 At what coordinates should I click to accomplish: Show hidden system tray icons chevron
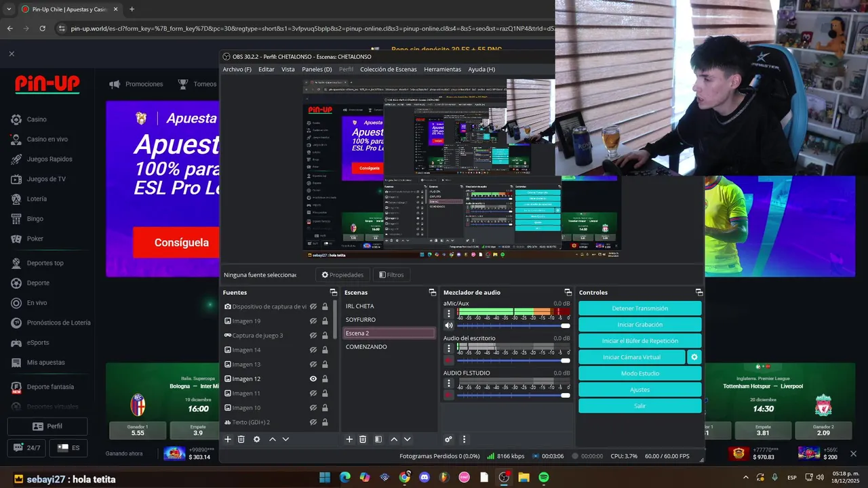(x=746, y=477)
